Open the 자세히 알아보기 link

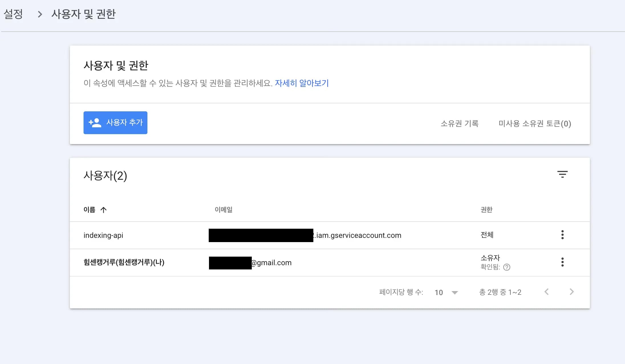click(x=302, y=83)
